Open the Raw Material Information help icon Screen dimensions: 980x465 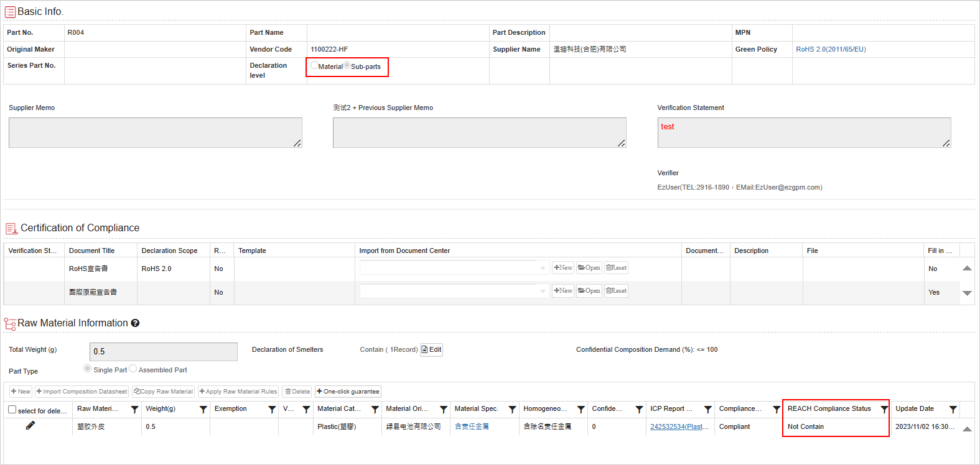pos(135,323)
